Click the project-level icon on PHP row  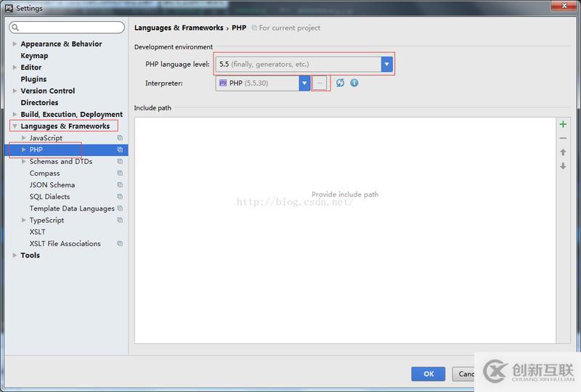point(120,150)
